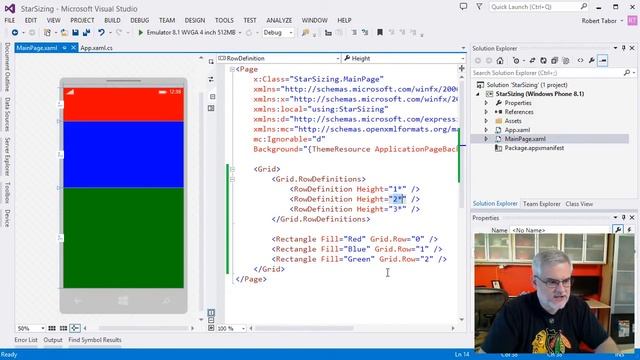640x360 pixels.
Task: Click the View Code icon in Solution Explorer
Action: click(580, 60)
